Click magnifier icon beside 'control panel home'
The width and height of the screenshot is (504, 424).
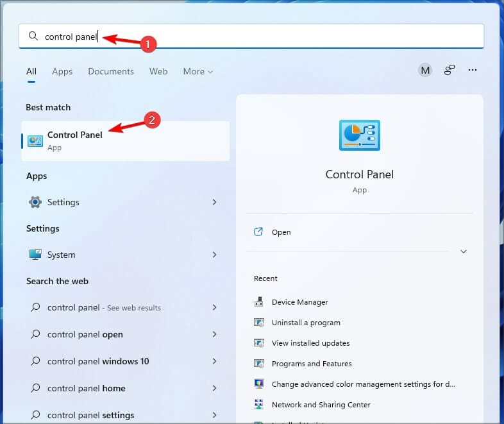click(x=35, y=388)
